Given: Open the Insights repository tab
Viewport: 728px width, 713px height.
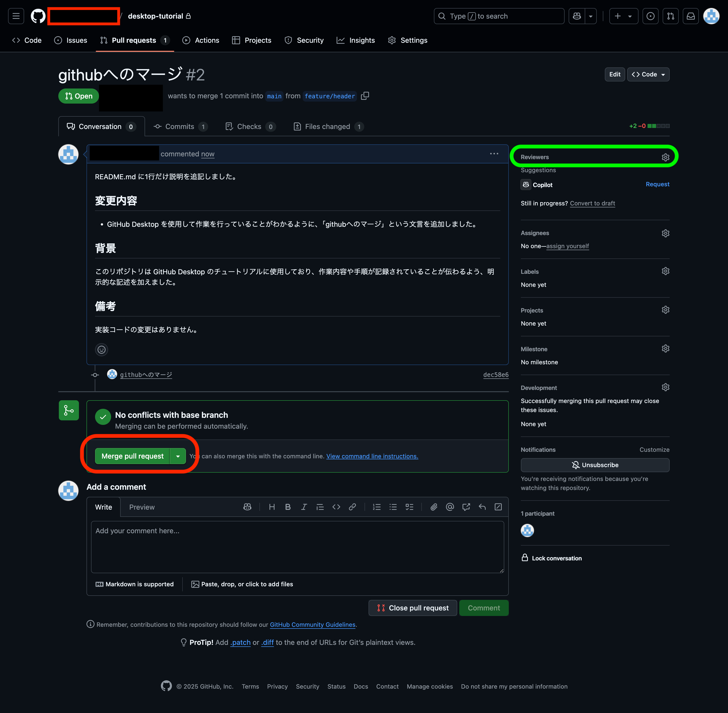Looking at the screenshot, I should (x=356, y=40).
